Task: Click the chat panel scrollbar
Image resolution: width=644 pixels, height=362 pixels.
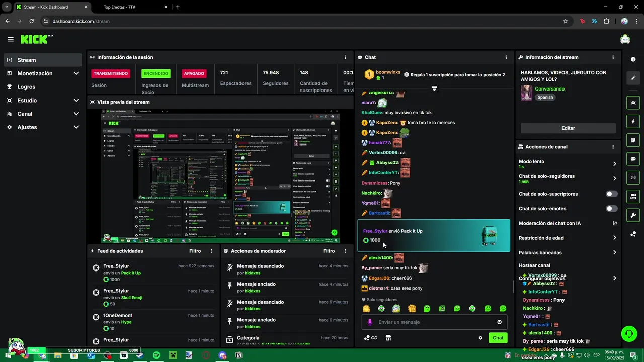Action: 513,287
